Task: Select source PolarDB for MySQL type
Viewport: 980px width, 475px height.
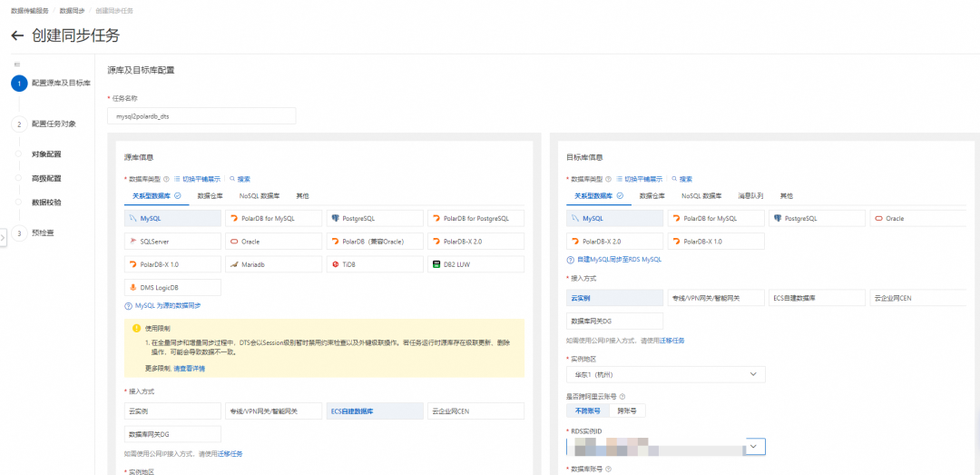Action: (274, 218)
